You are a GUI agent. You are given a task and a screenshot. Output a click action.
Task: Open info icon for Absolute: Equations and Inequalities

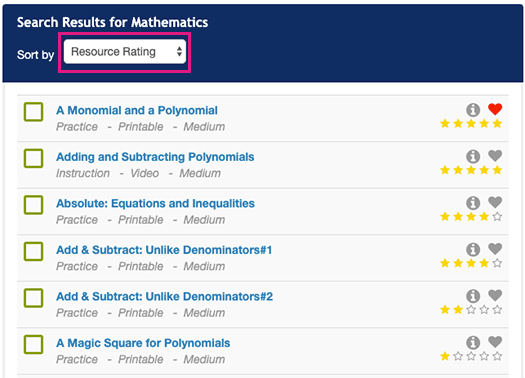pos(473,203)
